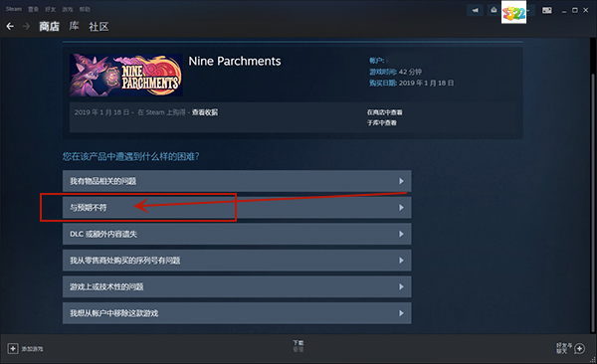Click the user avatar in title bar
The width and height of the screenshot is (597, 364).
[513, 12]
